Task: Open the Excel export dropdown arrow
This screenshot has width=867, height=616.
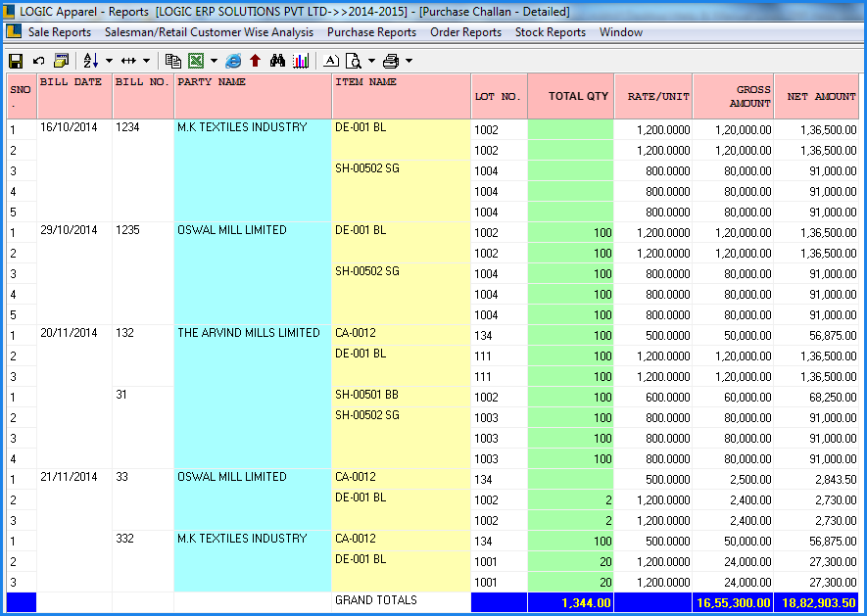Action: (214, 61)
